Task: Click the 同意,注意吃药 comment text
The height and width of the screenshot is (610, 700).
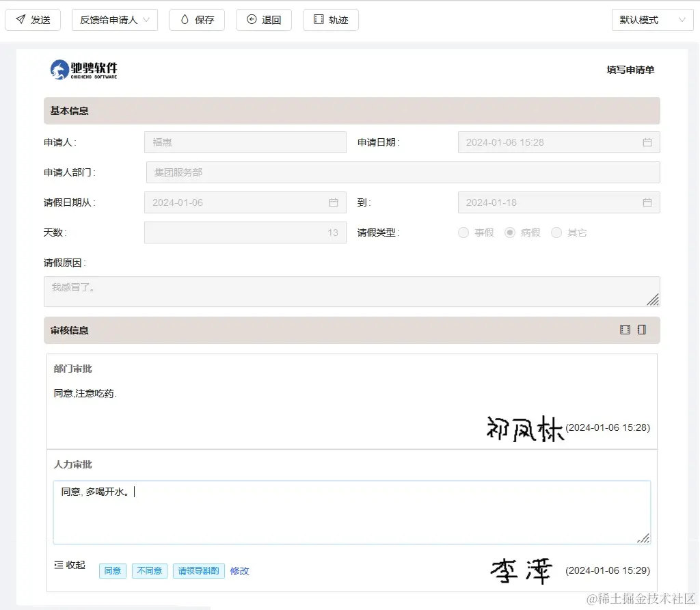Action: pyautogui.click(x=85, y=393)
